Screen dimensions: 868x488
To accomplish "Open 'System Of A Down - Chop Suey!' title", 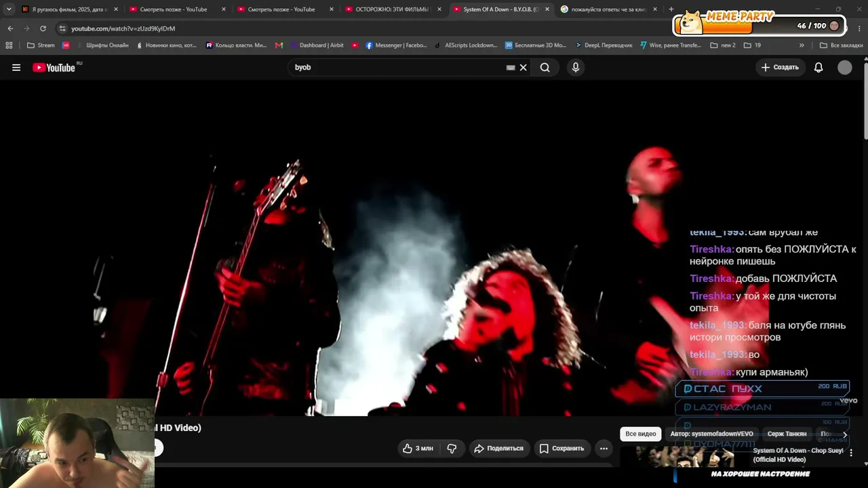I will [x=798, y=455].
